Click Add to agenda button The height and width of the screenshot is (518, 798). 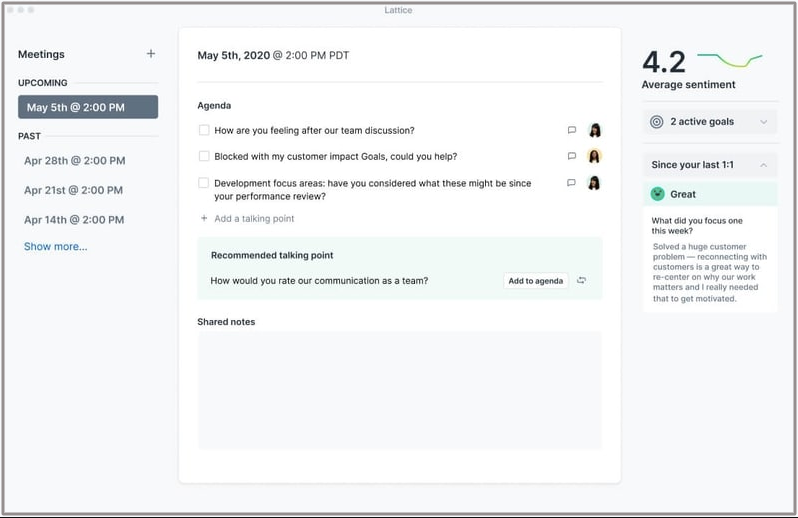tap(536, 281)
